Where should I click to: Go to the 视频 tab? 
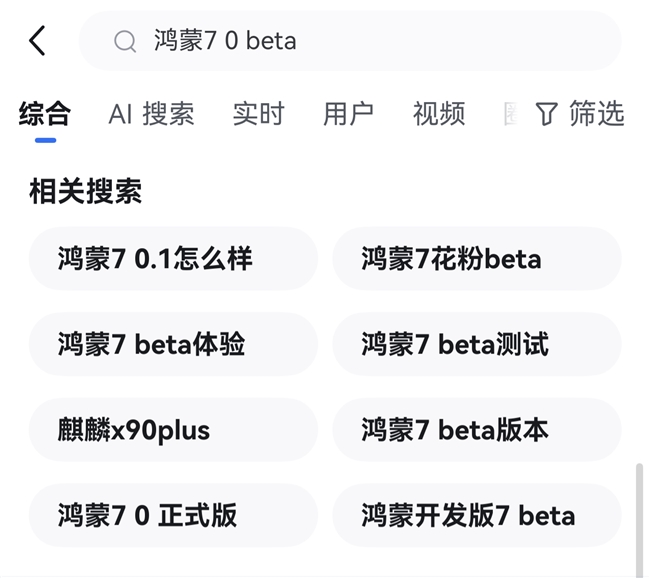(x=439, y=114)
